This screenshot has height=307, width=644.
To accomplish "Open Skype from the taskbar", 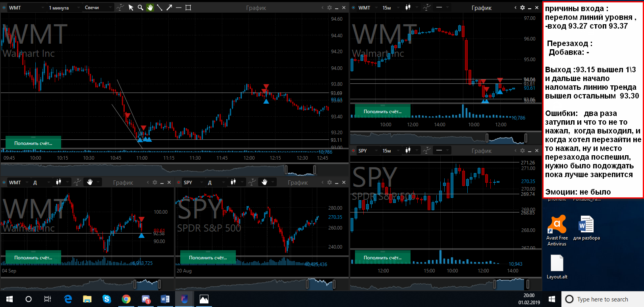I will 107,299.
